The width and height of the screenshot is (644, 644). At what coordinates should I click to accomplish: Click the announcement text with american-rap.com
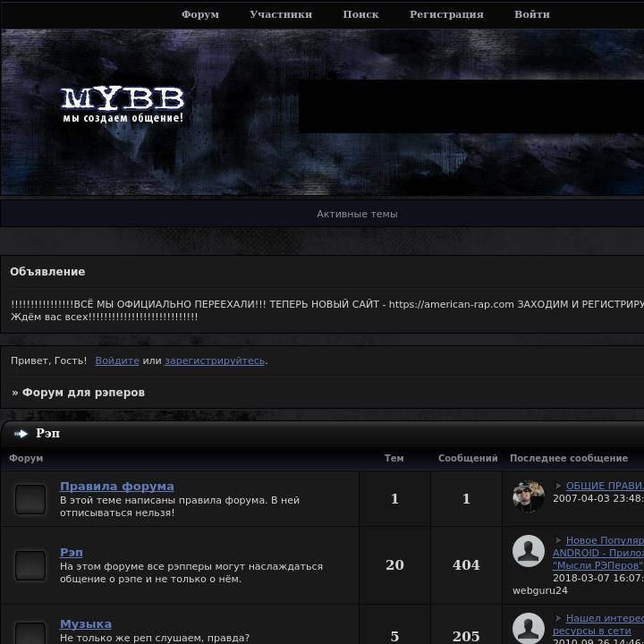[x=327, y=310]
